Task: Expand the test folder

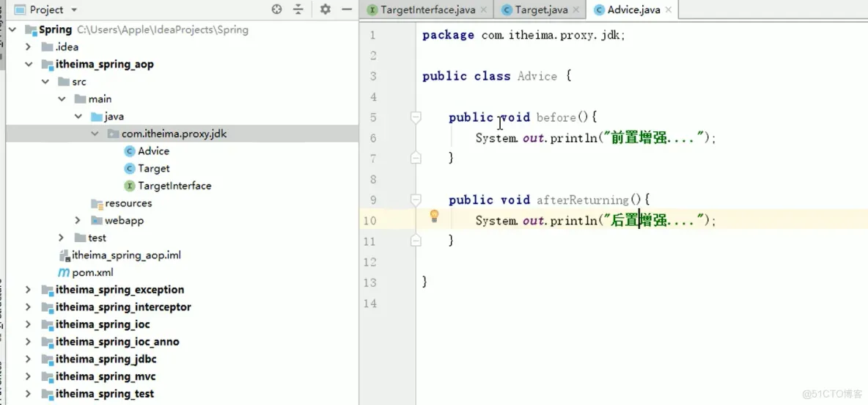Action: coord(62,238)
